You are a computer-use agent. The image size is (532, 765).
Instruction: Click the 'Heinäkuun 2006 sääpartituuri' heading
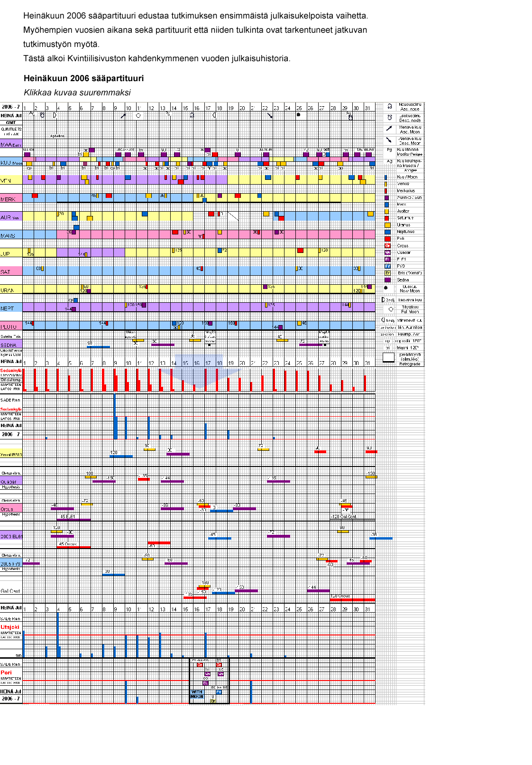tap(83, 78)
